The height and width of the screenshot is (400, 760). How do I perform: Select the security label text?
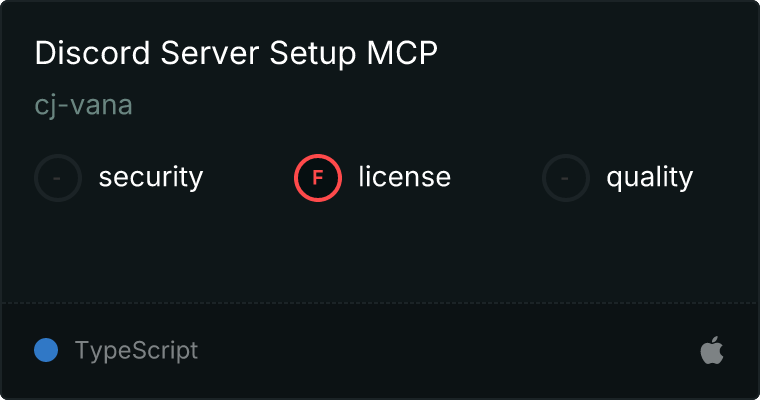point(151,177)
